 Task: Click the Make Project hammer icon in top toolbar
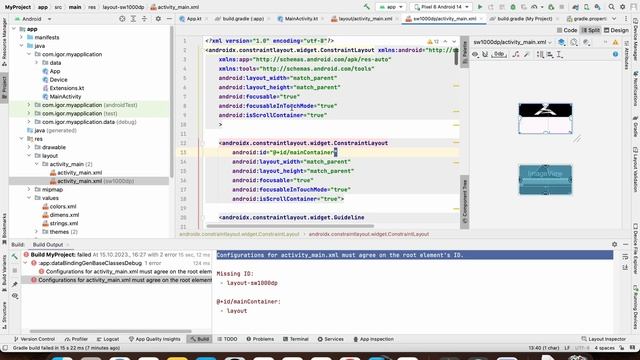367,7
